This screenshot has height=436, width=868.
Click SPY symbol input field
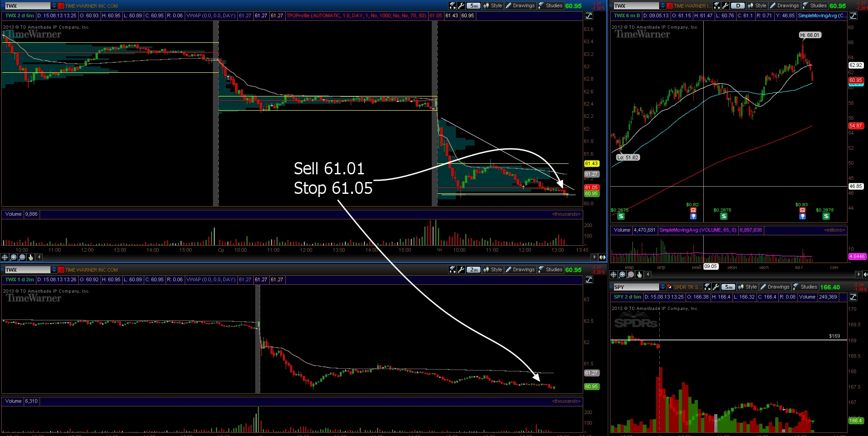coord(636,287)
